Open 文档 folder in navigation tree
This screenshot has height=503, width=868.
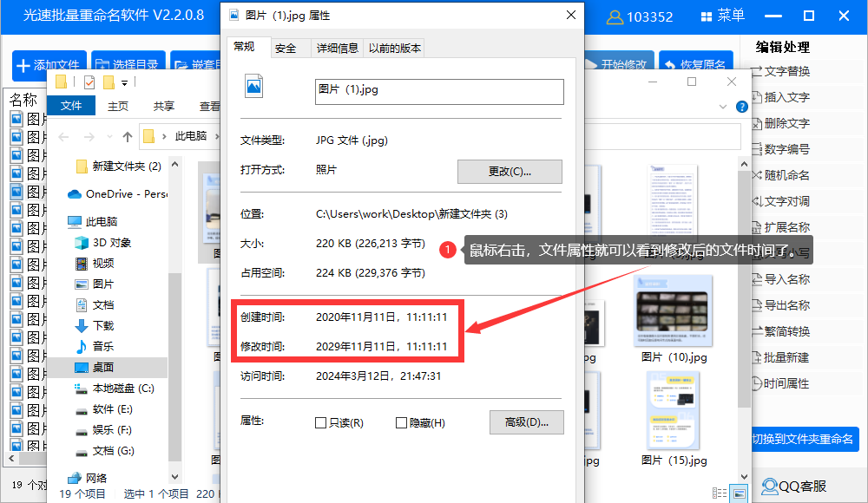click(x=94, y=305)
